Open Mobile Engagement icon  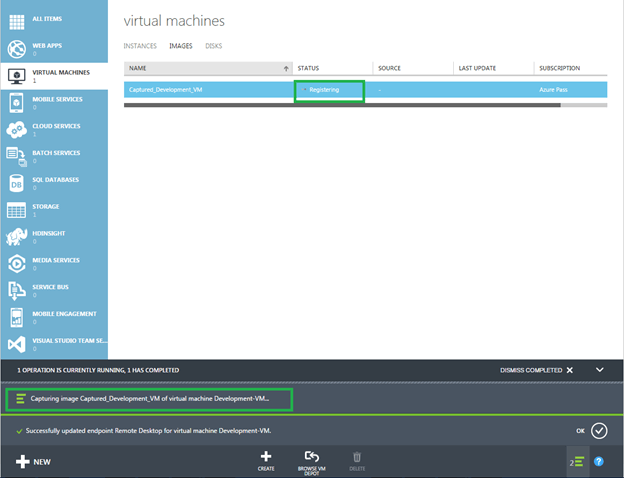click(17, 318)
